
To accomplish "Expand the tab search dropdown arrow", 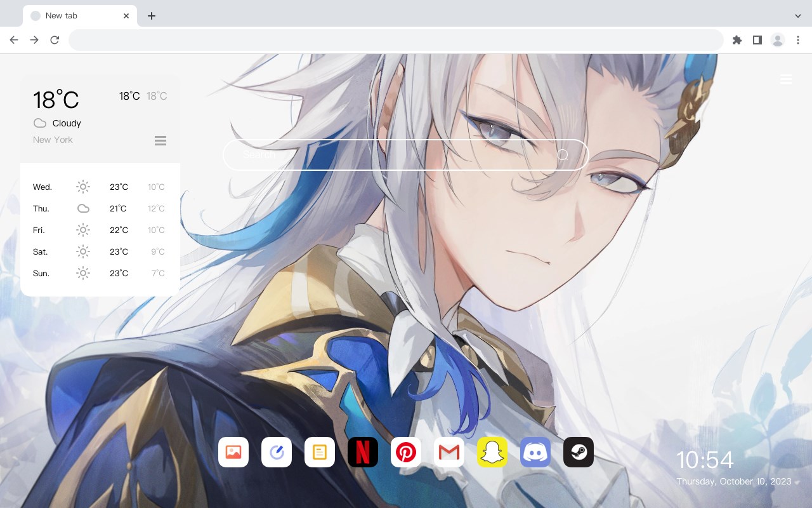I will pyautogui.click(x=798, y=16).
